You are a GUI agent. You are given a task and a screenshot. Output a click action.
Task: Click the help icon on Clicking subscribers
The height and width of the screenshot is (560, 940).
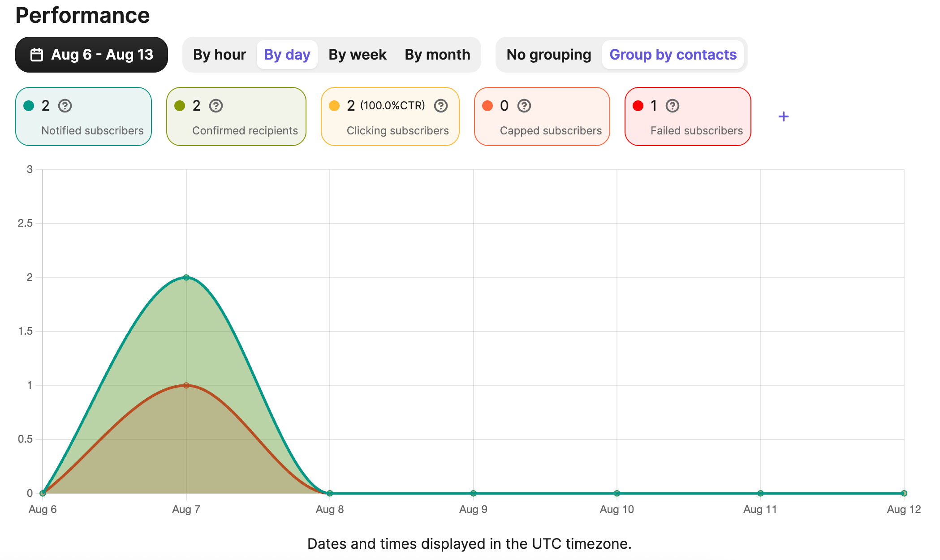click(441, 106)
